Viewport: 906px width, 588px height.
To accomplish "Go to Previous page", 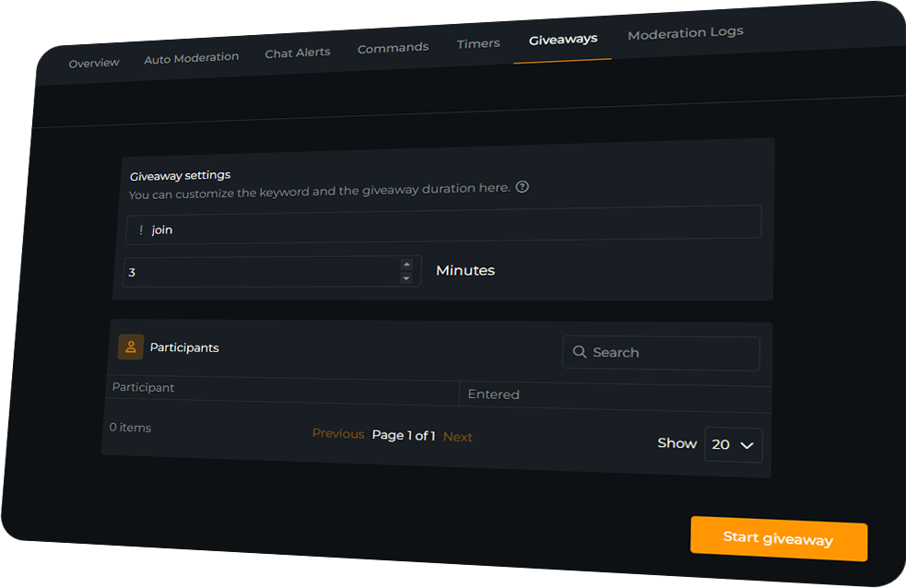I will click(x=338, y=433).
